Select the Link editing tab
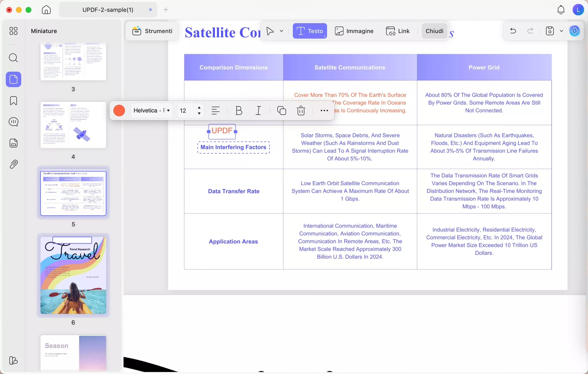This screenshot has width=588, height=374. pos(398,31)
